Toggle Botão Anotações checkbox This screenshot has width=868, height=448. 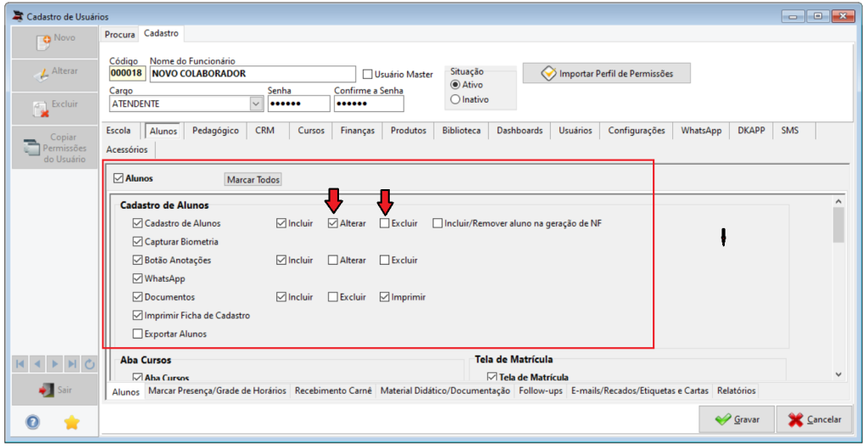[x=137, y=260]
